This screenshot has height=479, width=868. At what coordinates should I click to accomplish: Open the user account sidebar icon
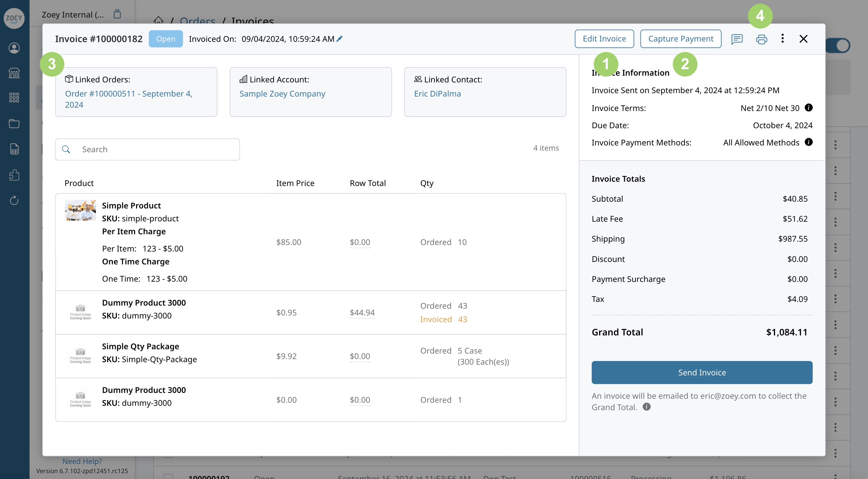tap(14, 48)
